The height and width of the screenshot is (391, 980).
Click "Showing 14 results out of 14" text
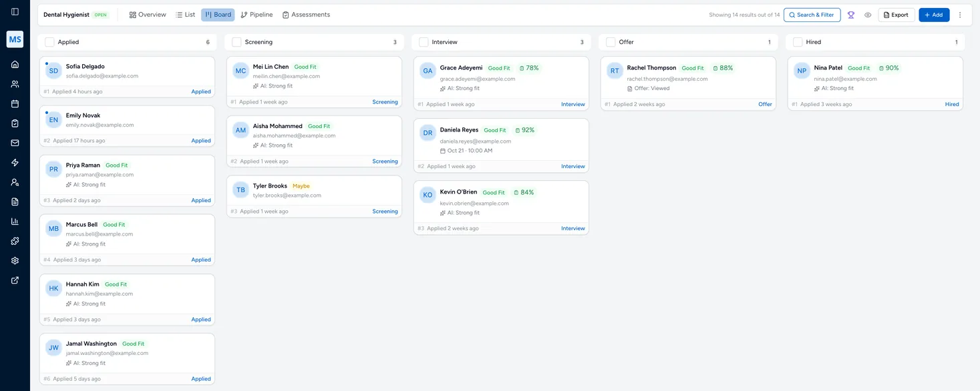click(x=744, y=15)
